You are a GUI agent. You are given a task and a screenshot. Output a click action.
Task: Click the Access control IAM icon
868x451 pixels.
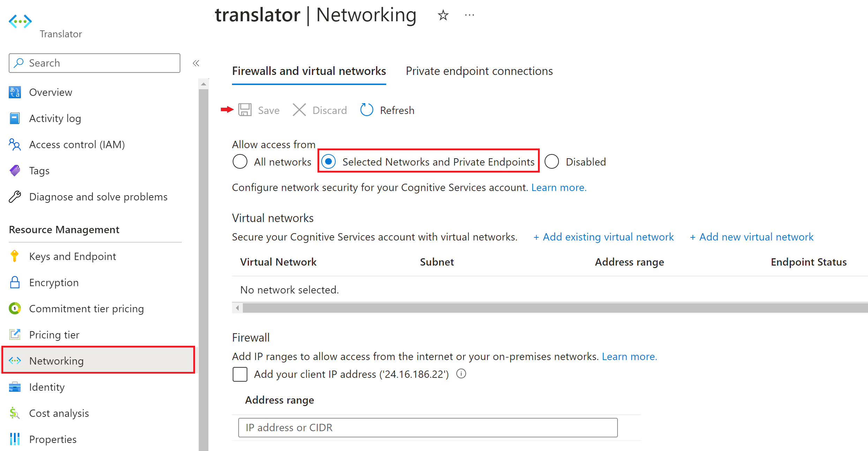pos(15,144)
